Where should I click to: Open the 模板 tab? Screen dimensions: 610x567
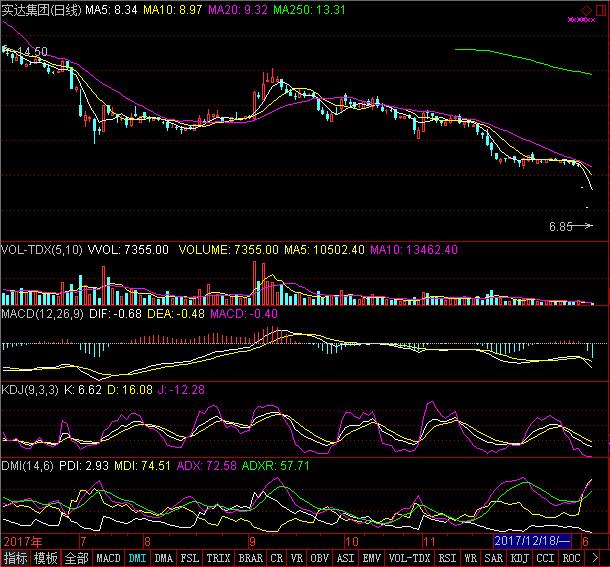(x=46, y=558)
